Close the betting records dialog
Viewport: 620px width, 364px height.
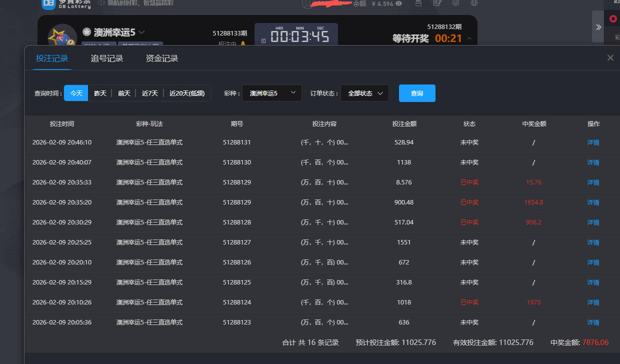click(x=610, y=58)
